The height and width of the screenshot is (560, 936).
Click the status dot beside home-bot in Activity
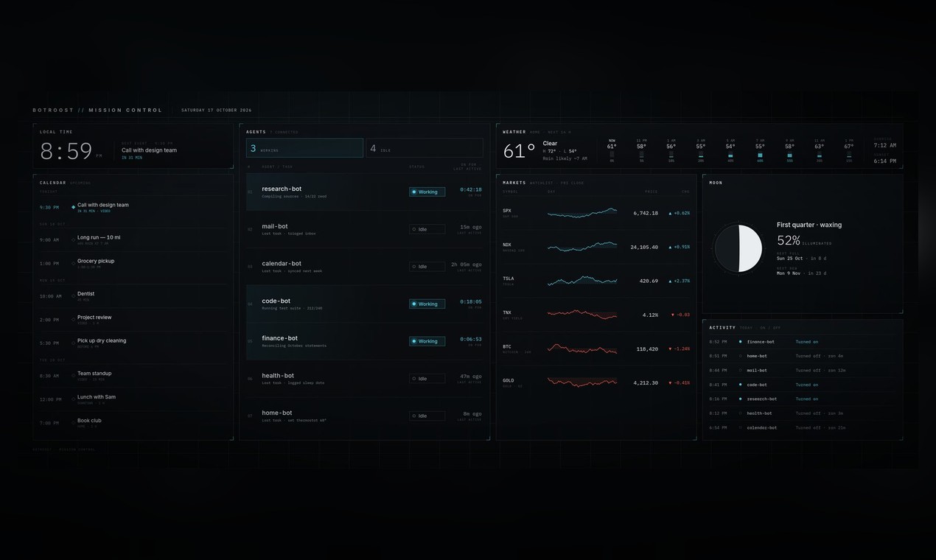[x=740, y=356]
